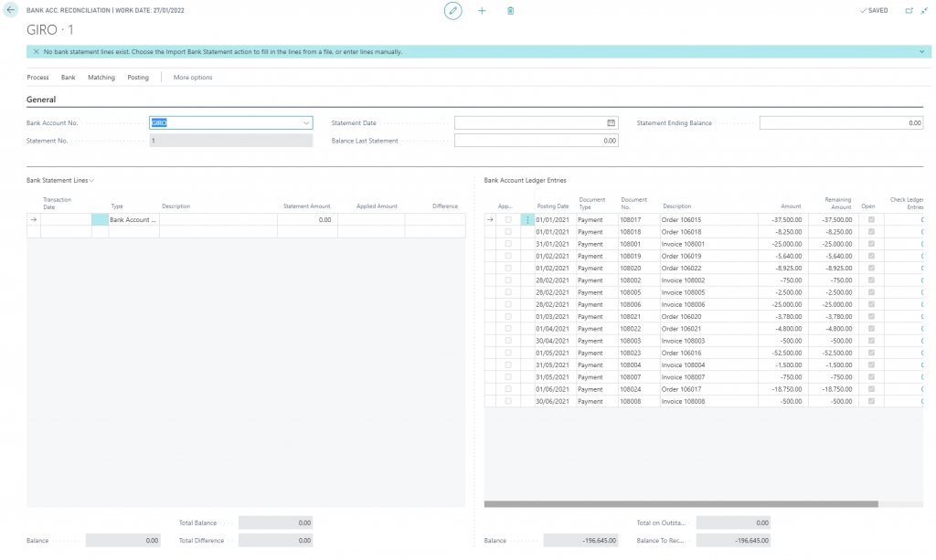The width and height of the screenshot is (936, 560).
Task: Click the edit pencil icon
Action: [x=453, y=11]
